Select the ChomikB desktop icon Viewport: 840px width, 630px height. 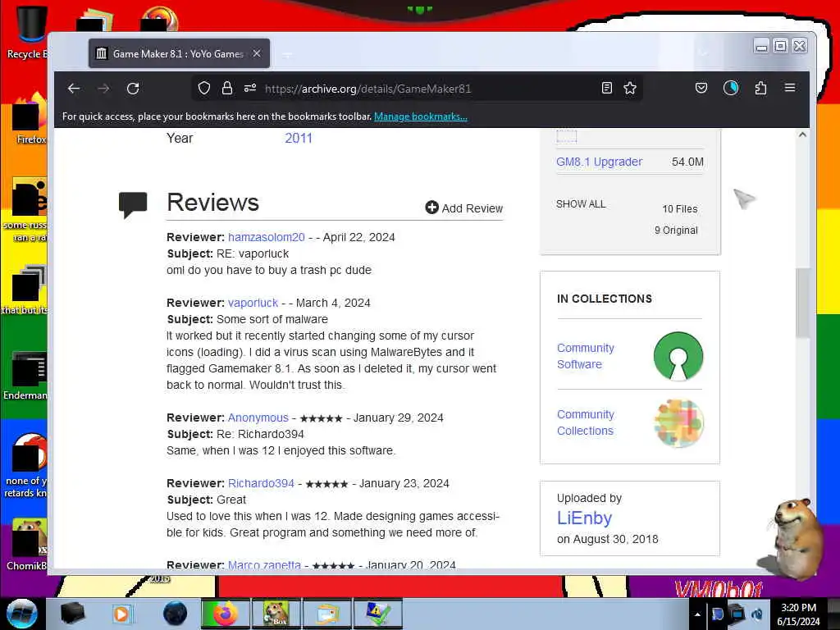click(27, 544)
